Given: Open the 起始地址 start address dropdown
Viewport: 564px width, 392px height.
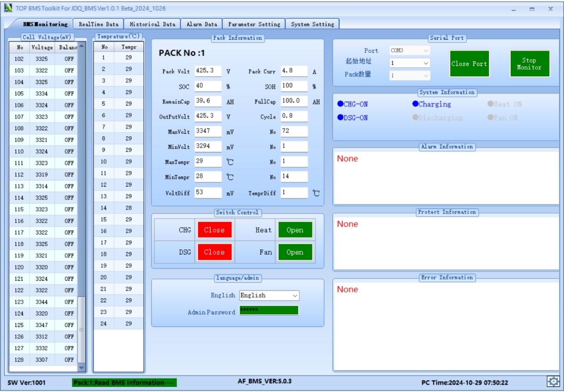Looking at the screenshot, I should tap(410, 63).
